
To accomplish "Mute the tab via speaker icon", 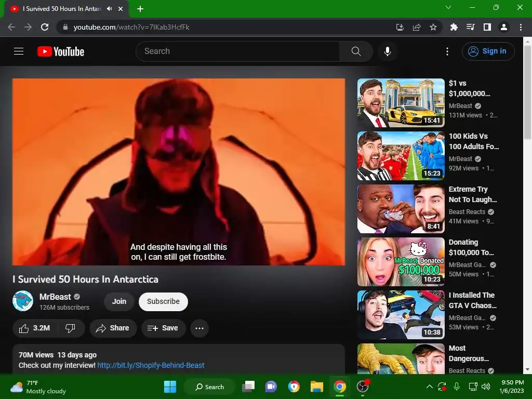I will (x=109, y=9).
